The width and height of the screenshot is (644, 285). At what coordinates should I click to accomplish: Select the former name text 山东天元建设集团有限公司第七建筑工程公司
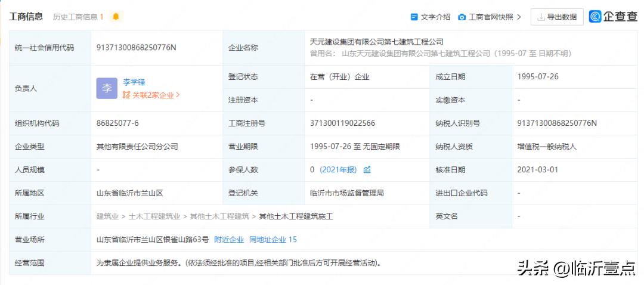(416, 54)
